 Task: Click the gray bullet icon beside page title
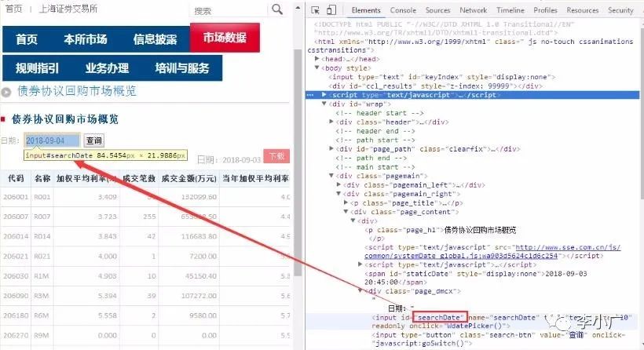6,93
